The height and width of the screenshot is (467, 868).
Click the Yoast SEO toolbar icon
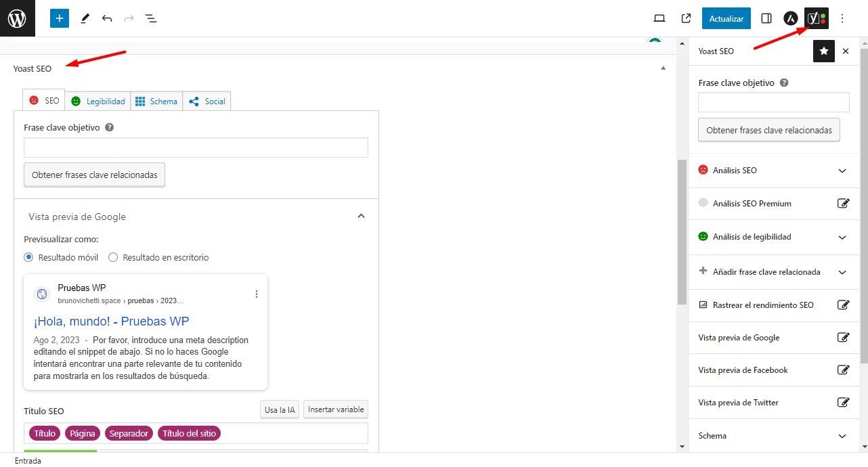point(817,18)
